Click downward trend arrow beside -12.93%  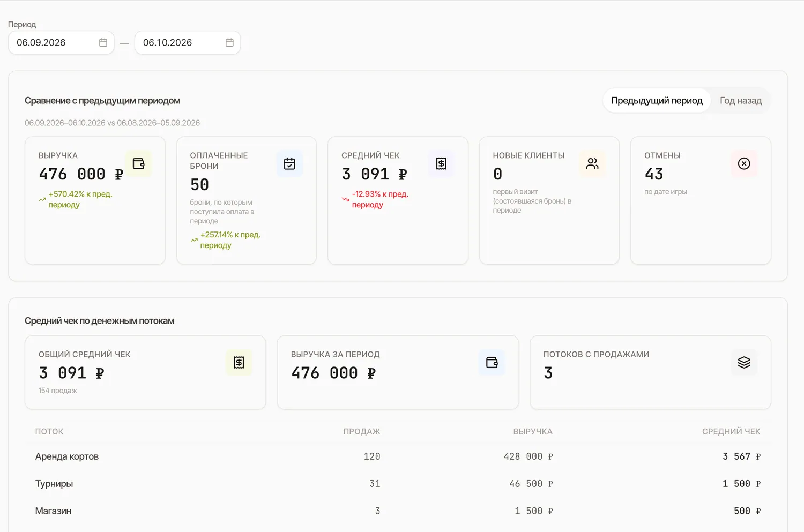345,199
